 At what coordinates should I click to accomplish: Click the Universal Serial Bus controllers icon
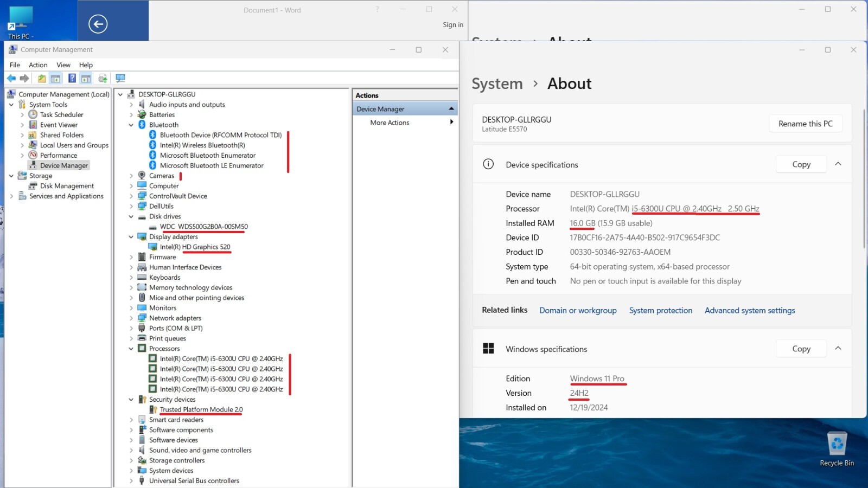(x=142, y=481)
